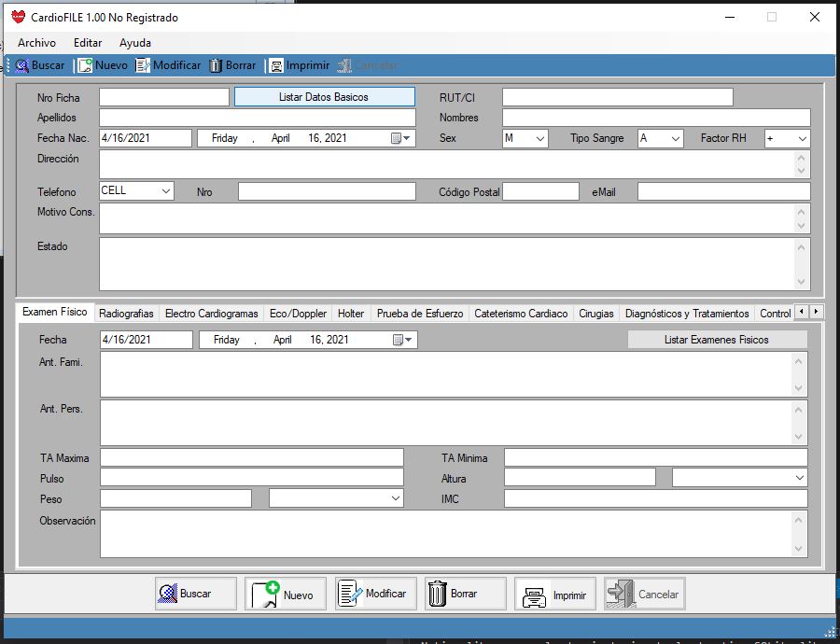
Task: Select the Examen Físico tab
Action: (x=55, y=312)
